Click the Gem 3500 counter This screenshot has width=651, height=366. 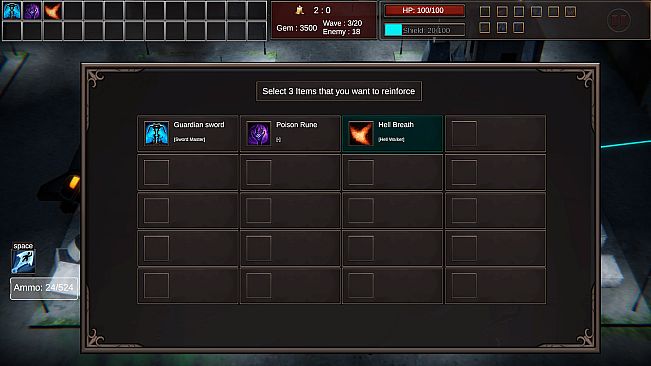[296, 28]
